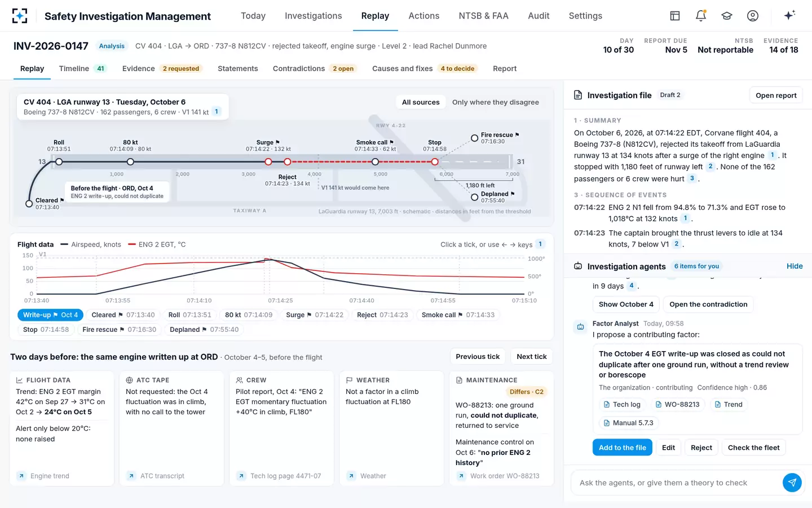This screenshot has height=508, width=812.
Task: Click the app logo icon
Action: (20, 16)
